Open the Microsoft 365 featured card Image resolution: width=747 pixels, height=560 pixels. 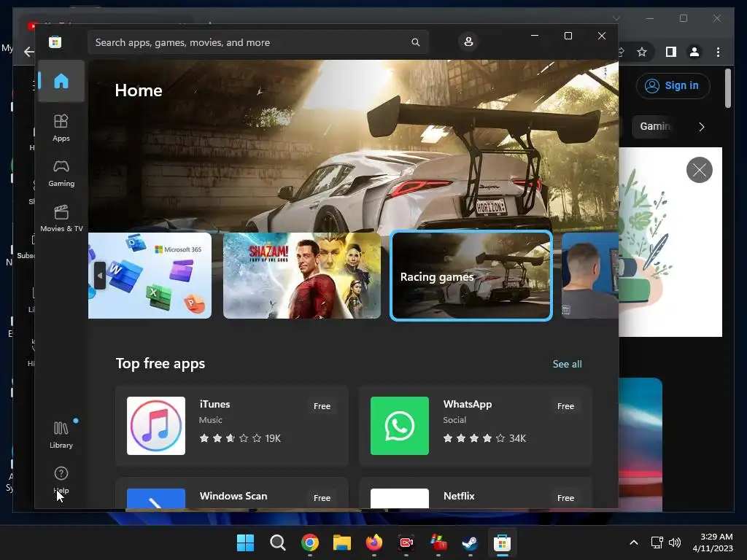tap(150, 275)
